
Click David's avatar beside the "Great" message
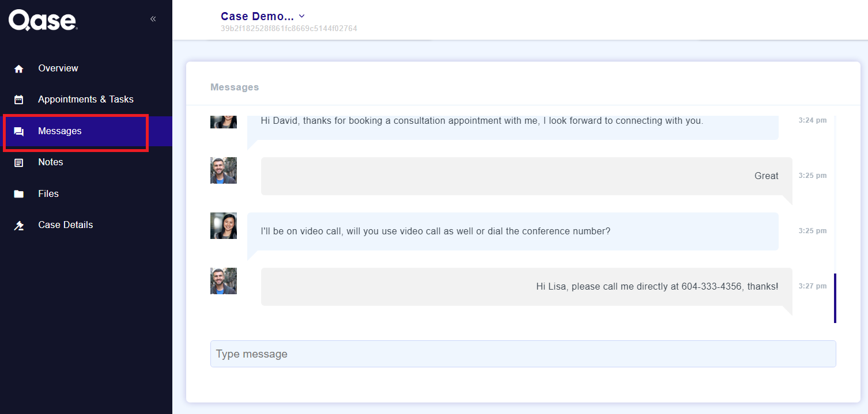(x=224, y=170)
